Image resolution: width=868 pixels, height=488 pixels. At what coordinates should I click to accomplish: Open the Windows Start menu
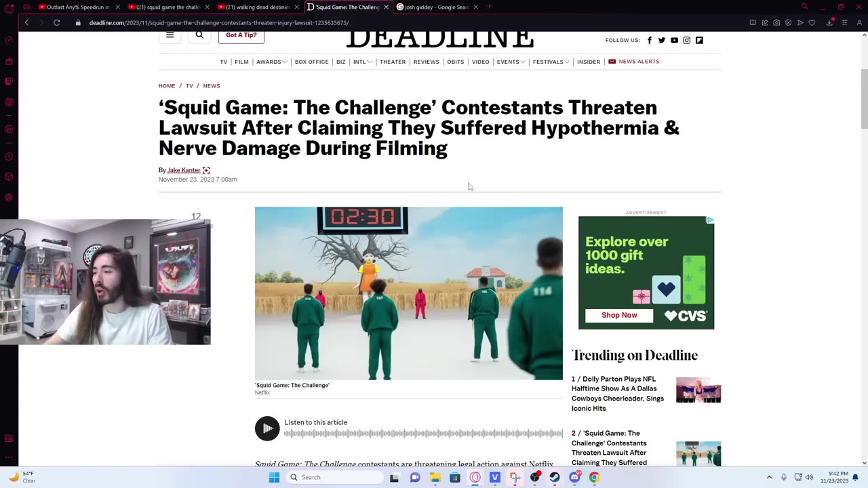(274, 477)
